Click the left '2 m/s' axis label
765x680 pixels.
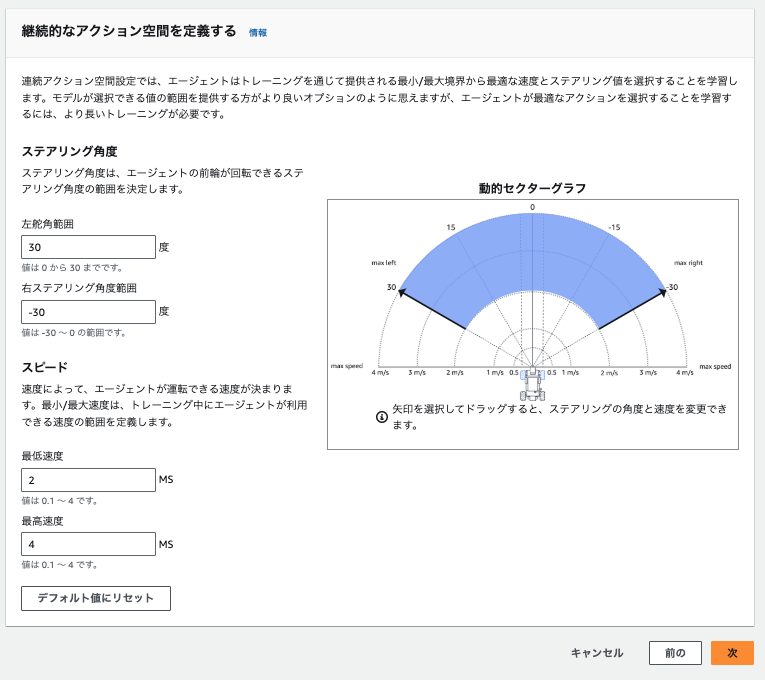455,373
